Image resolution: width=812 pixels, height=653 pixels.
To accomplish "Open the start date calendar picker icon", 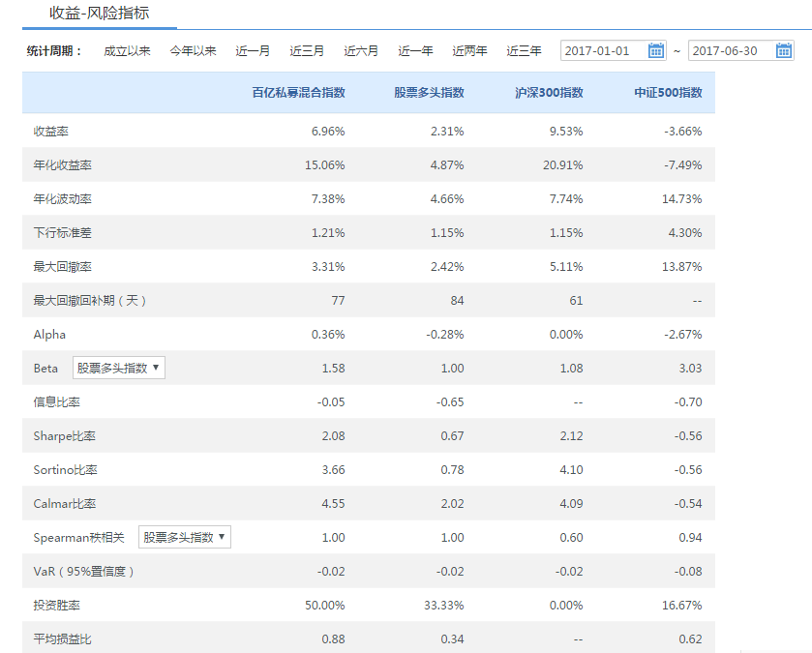I will coord(655,50).
